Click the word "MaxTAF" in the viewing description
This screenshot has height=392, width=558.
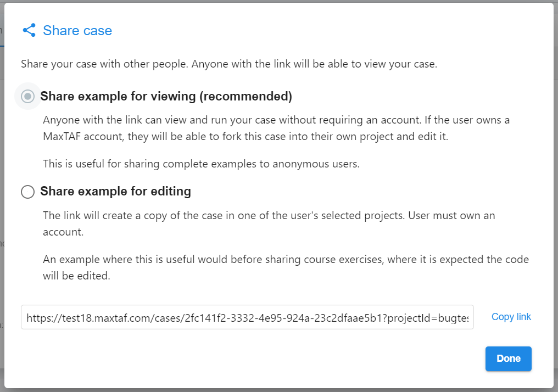(x=62, y=137)
